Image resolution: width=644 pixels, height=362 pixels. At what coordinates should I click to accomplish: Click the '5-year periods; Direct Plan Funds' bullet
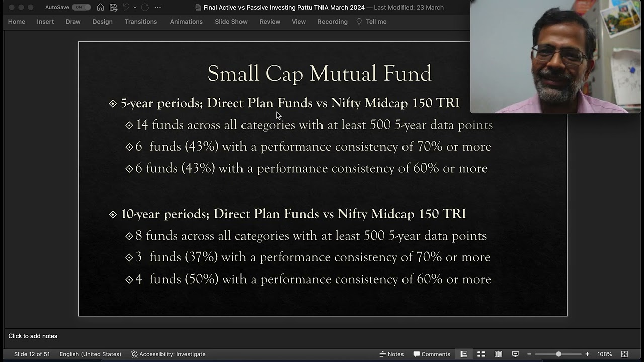tap(290, 103)
